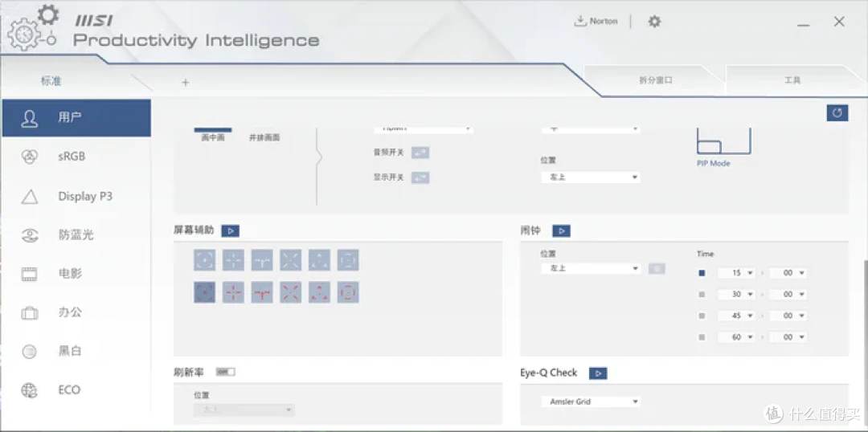Switch to the ECO profile
868x432 pixels.
[x=76, y=390]
